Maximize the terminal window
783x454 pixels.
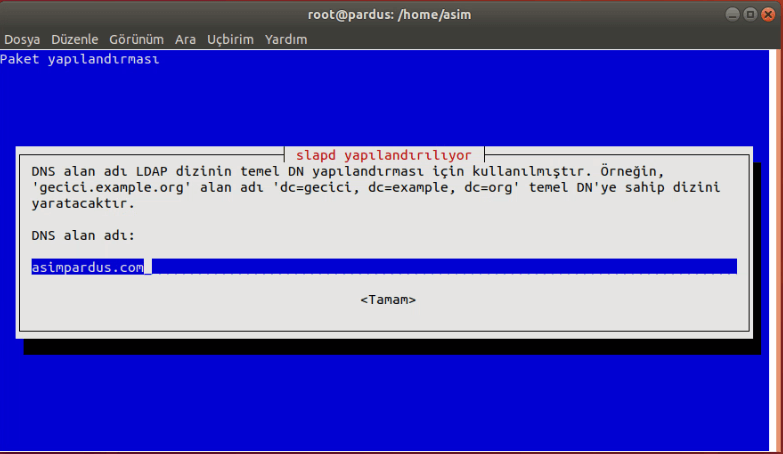coord(750,14)
